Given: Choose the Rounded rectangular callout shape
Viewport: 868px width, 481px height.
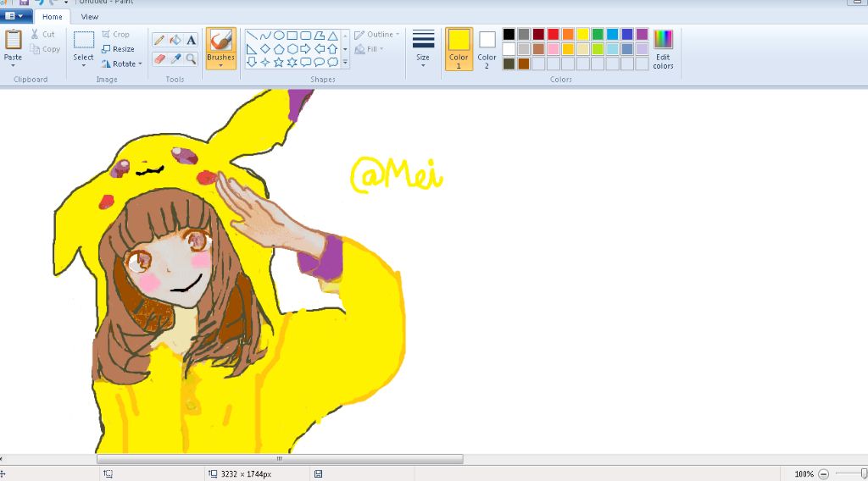Looking at the screenshot, I should click(x=305, y=62).
